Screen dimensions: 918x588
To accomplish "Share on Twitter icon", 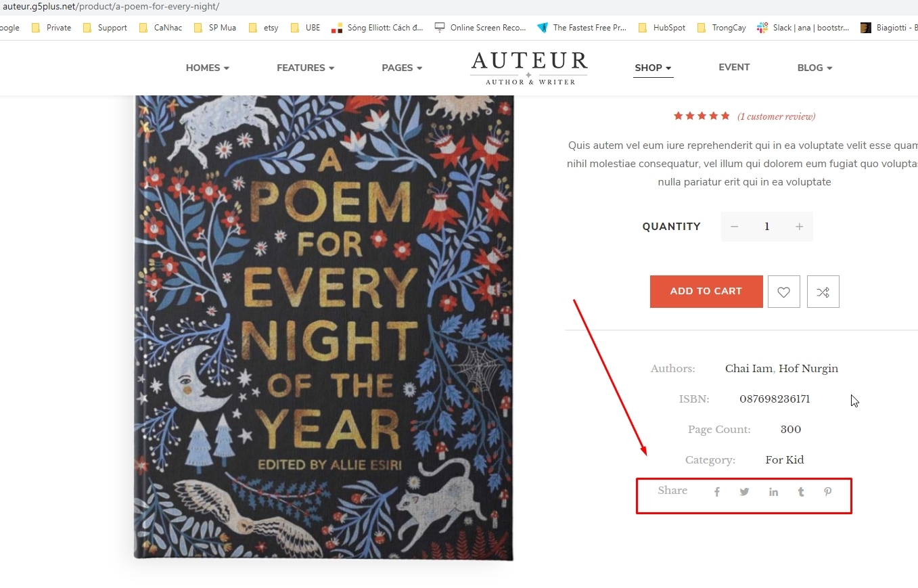I will click(x=744, y=492).
